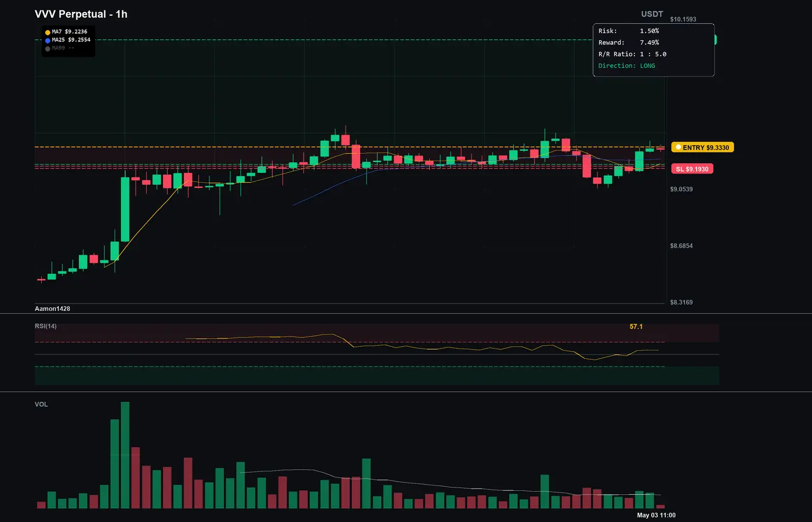The width and height of the screenshot is (812, 522).
Task: Click the "May 03 11:00" time label
Action: pos(657,515)
